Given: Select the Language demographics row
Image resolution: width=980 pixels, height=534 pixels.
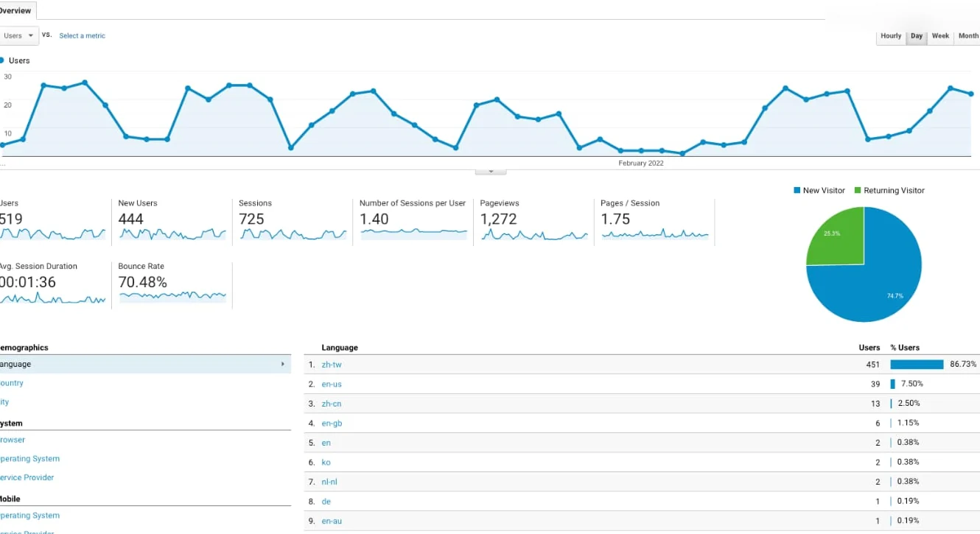Looking at the screenshot, I should (x=145, y=364).
